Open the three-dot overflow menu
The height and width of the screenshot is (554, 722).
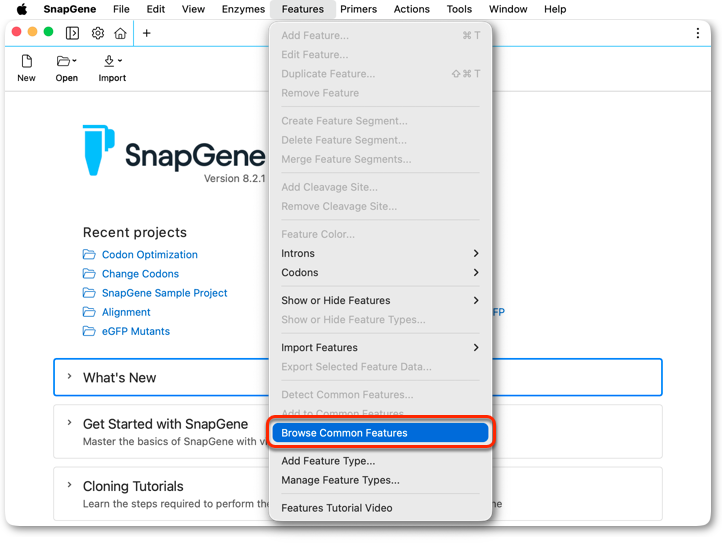(698, 33)
